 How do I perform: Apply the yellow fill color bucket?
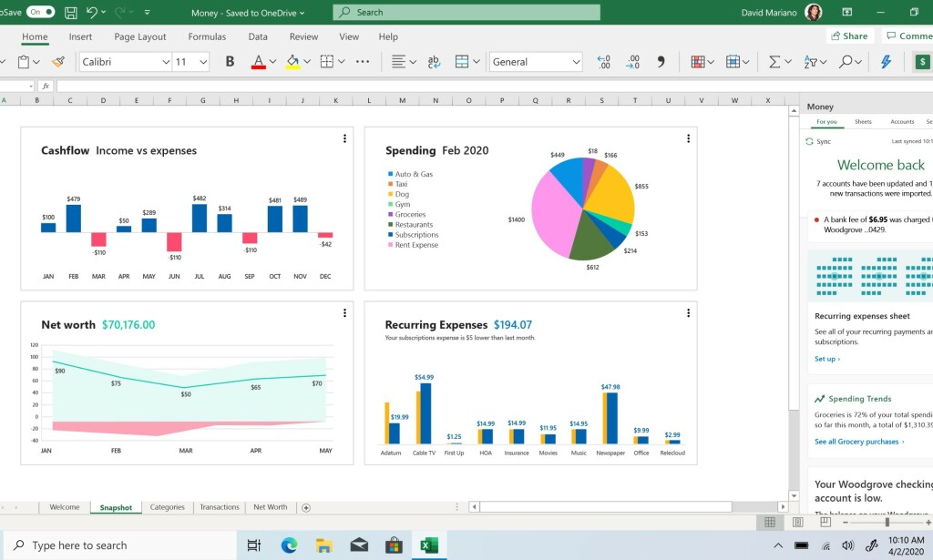(x=292, y=62)
